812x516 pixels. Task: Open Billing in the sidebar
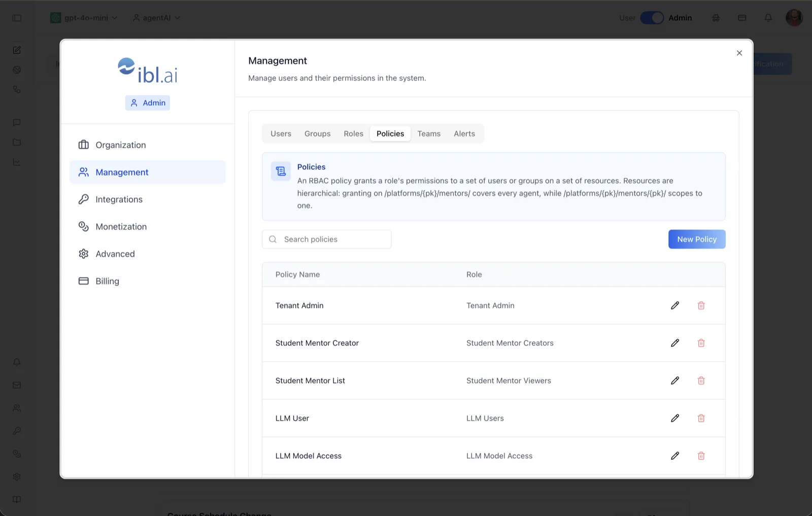click(x=148, y=281)
